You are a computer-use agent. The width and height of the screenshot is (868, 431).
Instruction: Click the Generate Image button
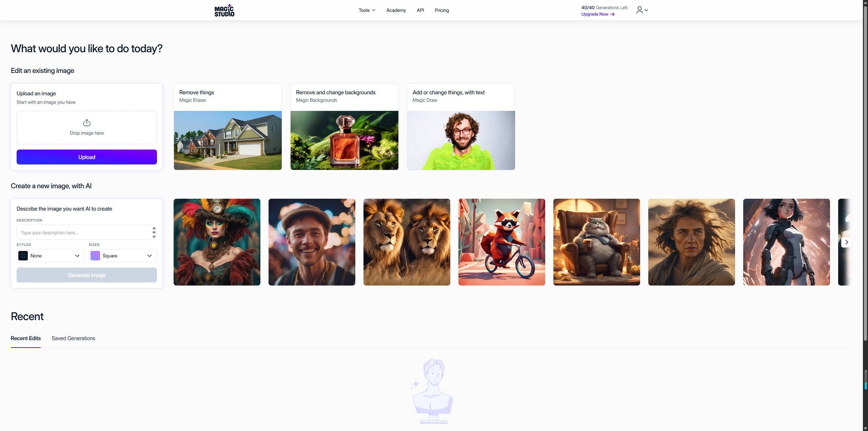[x=87, y=275]
